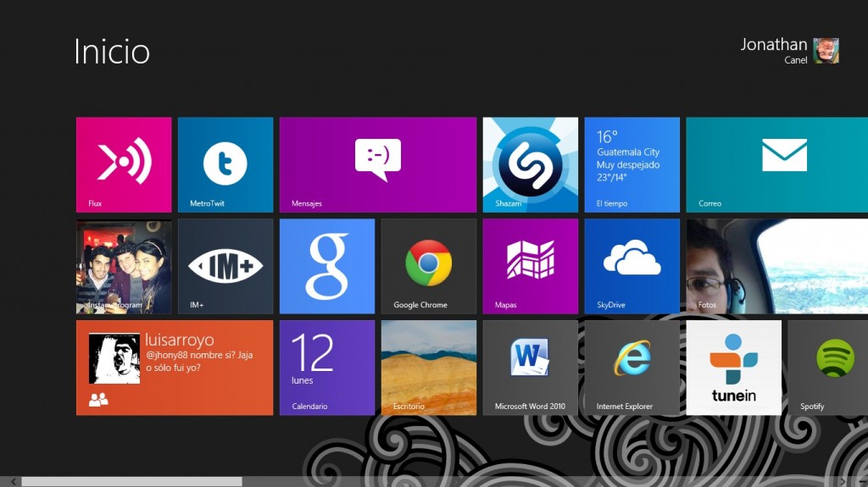Screen dimensions: 868x487
Task: Click Jonathan Canel account picture
Action: coord(826,50)
